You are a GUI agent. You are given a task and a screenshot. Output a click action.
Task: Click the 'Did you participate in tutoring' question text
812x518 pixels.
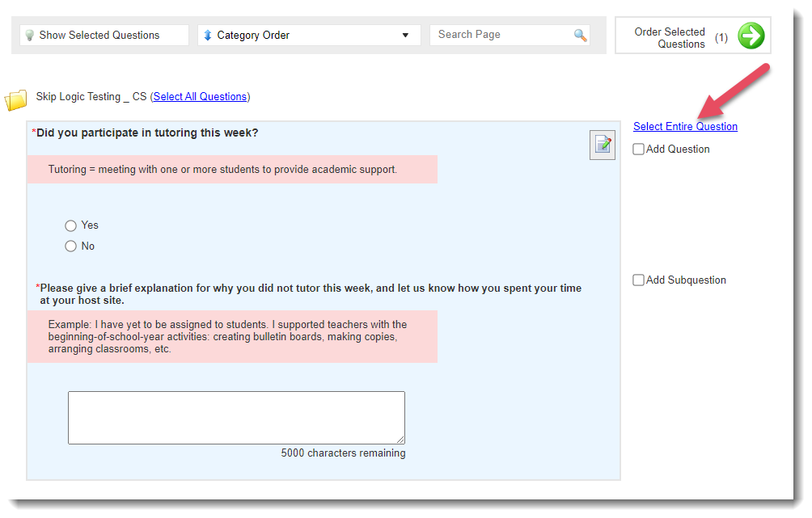(x=147, y=133)
